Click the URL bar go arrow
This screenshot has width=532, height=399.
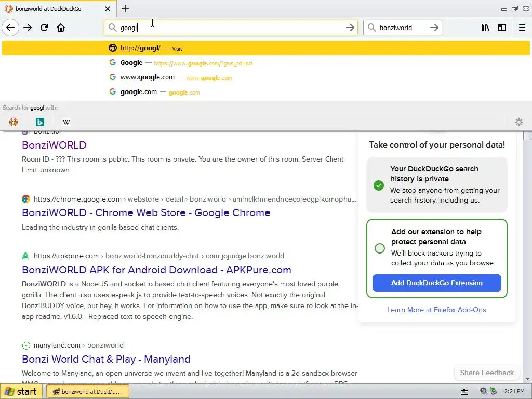pyautogui.click(x=350, y=28)
